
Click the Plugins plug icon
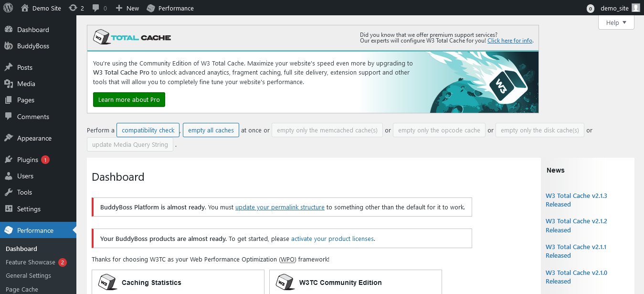pyautogui.click(x=9, y=160)
